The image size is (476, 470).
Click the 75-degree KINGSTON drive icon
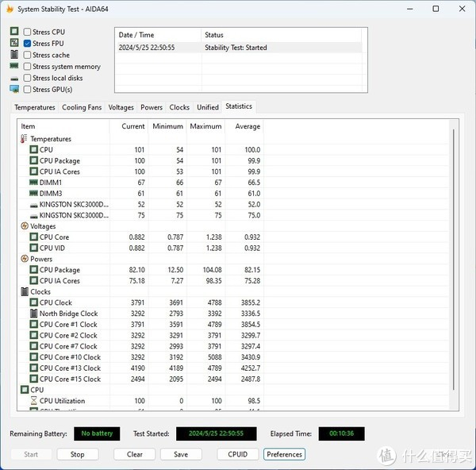tap(33, 216)
